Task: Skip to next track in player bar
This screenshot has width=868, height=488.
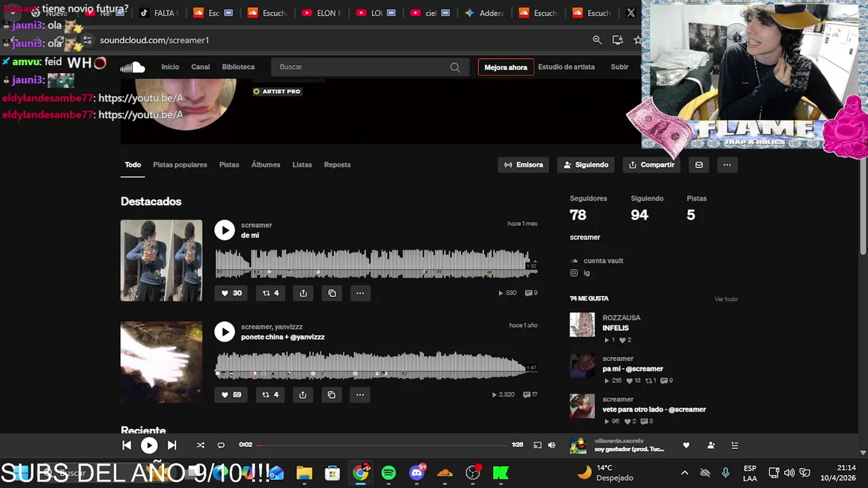Action: pos(172,445)
